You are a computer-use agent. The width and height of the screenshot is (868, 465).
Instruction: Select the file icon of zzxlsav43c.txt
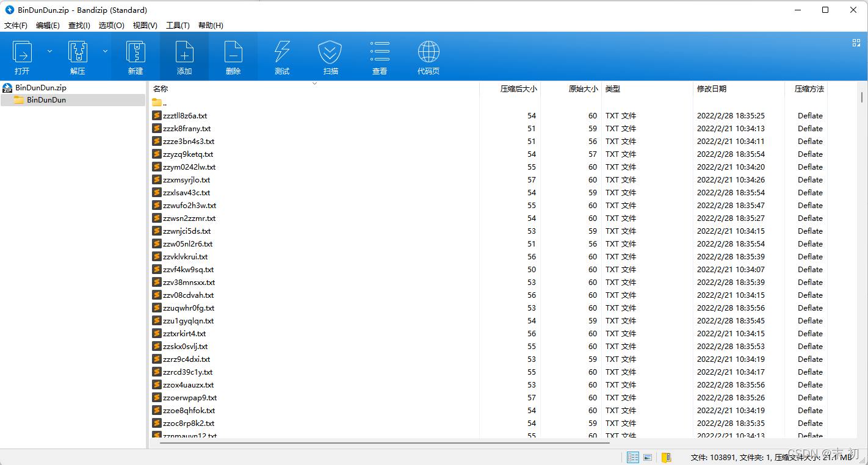(157, 192)
